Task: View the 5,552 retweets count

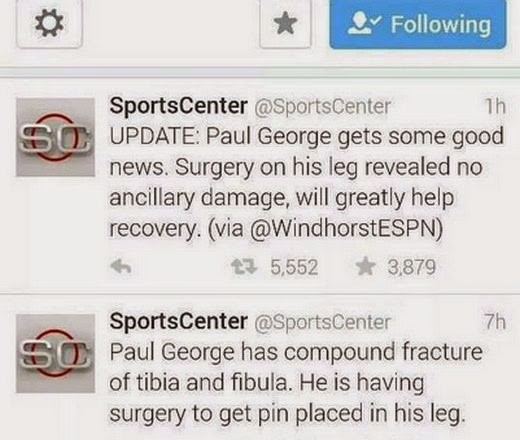Action: (294, 267)
